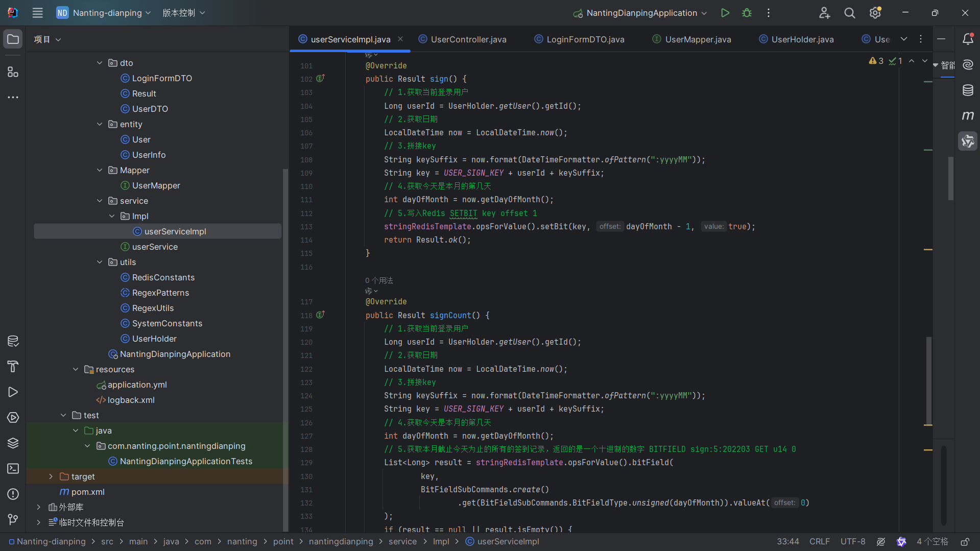Click the CRLF line separator in status bar
Viewport: 980px width, 551px height.
[x=819, y=541]
